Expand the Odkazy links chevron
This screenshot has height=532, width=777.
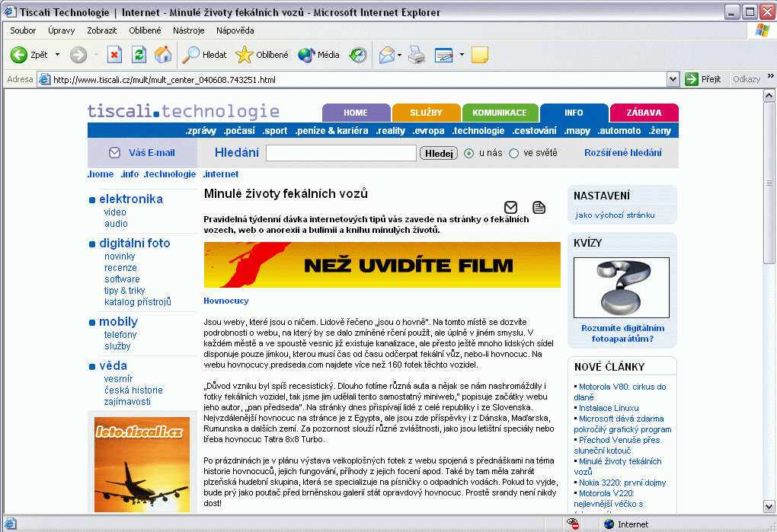point(771,75)
